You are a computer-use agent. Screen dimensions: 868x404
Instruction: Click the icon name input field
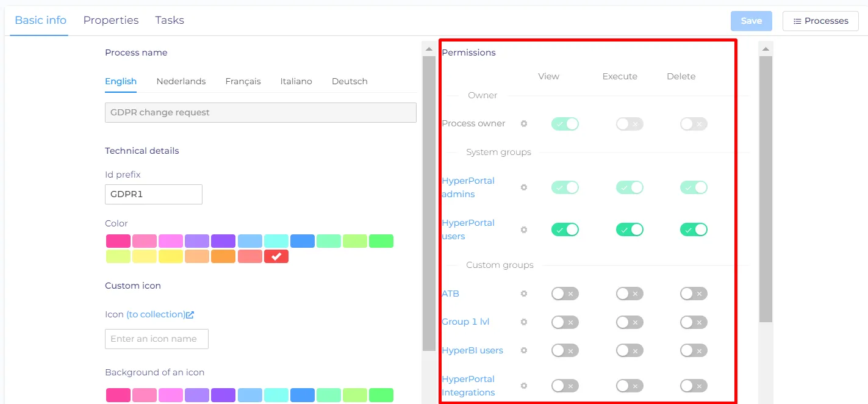(157, 339)
